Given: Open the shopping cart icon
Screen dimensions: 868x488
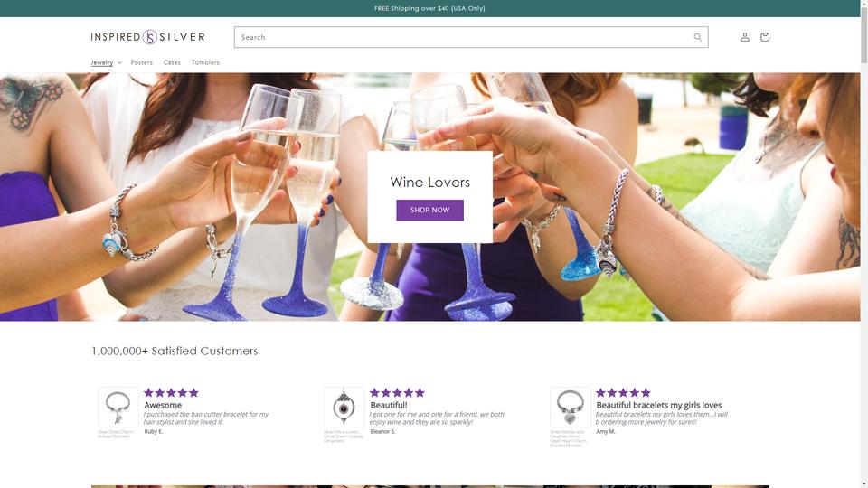Looking at the screenshot, I should coord(765,37).
